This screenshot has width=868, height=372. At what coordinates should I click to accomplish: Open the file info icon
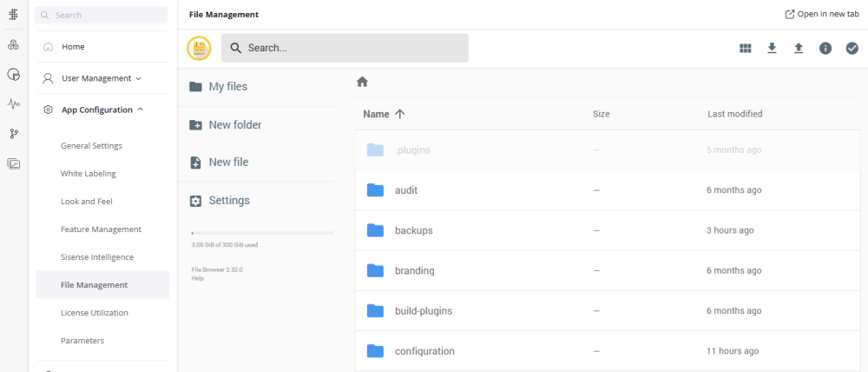point(825,49)
